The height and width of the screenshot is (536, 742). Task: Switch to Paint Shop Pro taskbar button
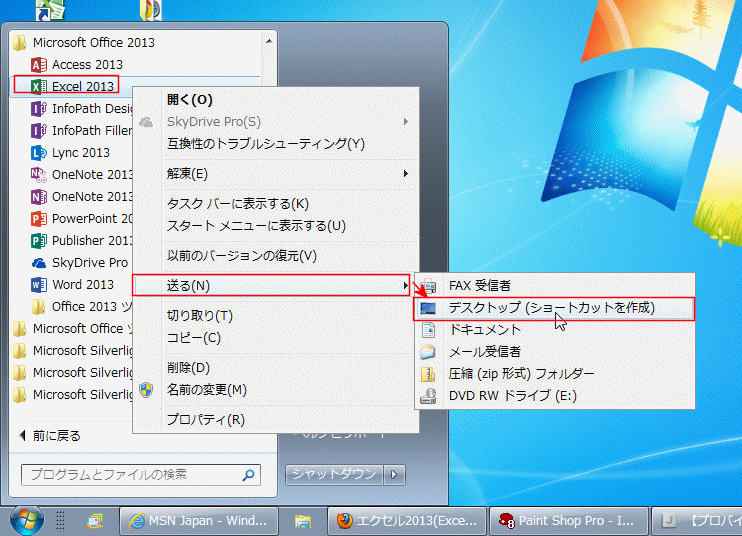[x=568, y=521]
